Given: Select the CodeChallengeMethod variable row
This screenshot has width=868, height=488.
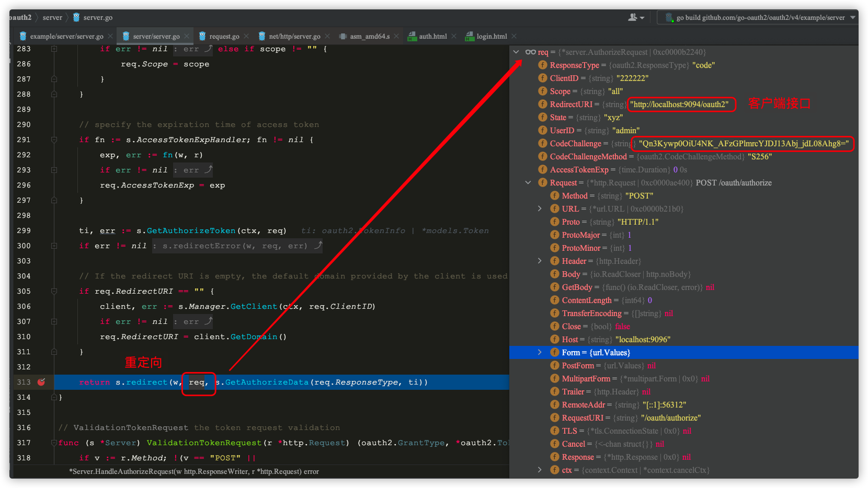Looking at the screenshot, I should click(684, 156).
